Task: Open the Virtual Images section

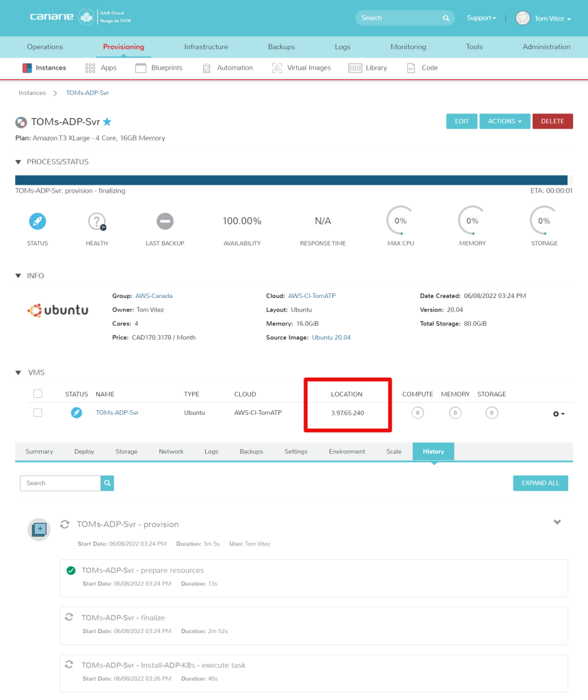Action: [x=301, y=68]
